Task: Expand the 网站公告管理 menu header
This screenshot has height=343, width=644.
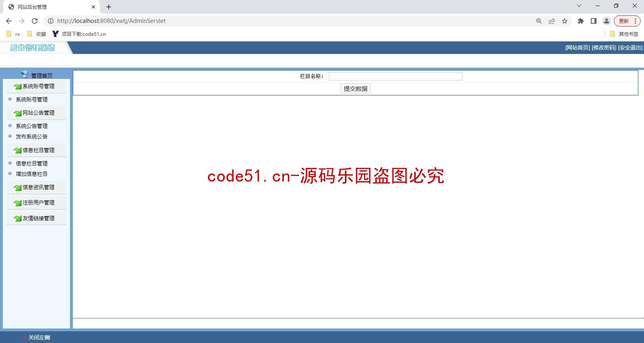Action: point(39,113)
